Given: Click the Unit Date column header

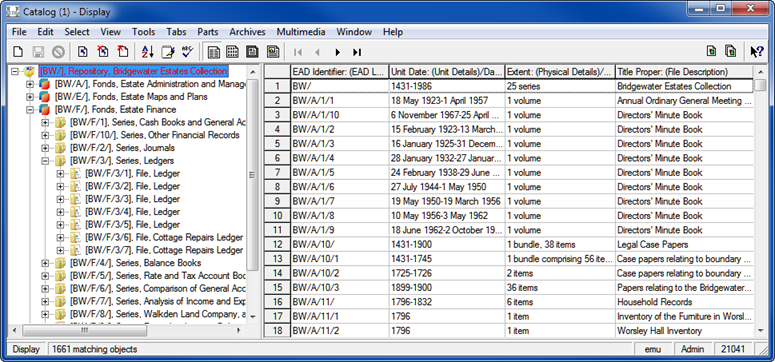Looking at the screenshot, I should [447, 72].
